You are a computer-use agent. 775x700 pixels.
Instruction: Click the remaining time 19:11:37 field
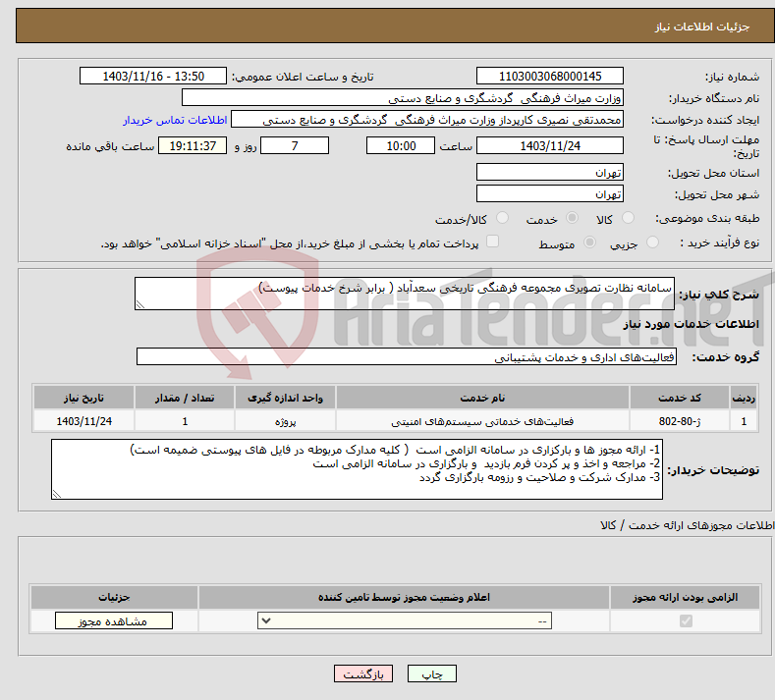tap(193, 145)
